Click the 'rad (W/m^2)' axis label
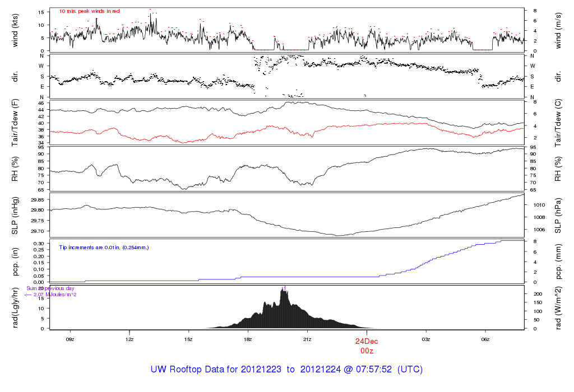Viewport: 574px width, 392px height. click(558, 308)
